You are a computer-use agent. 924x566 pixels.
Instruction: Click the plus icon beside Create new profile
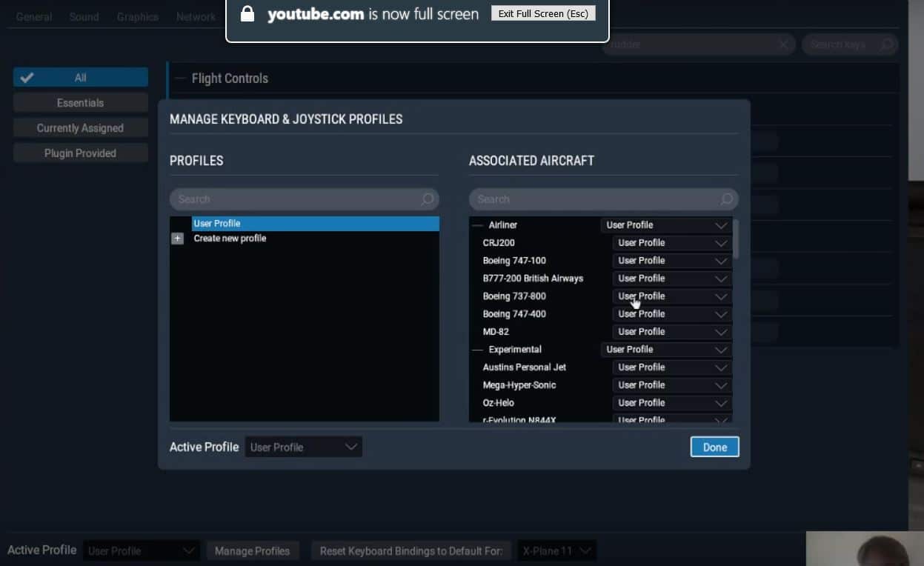(177, 239)
